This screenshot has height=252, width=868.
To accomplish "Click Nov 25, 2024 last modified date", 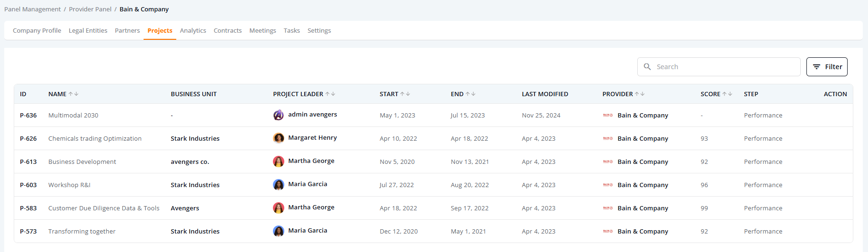I will coord(541,115).
